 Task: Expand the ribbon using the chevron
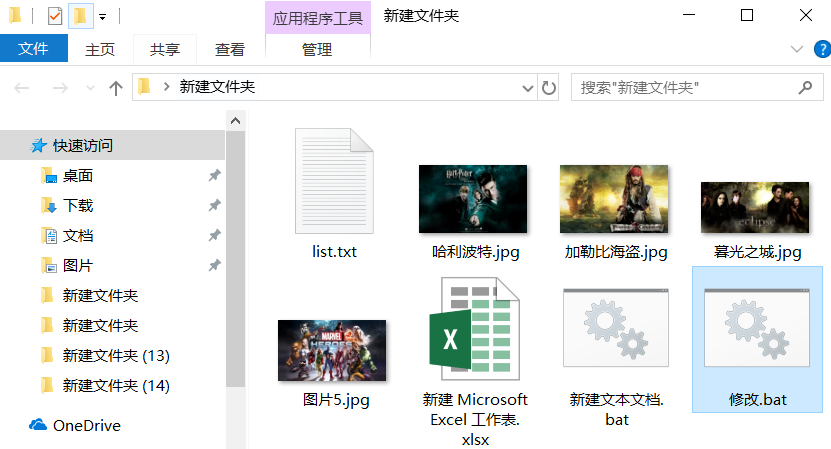tap(796, 49)
